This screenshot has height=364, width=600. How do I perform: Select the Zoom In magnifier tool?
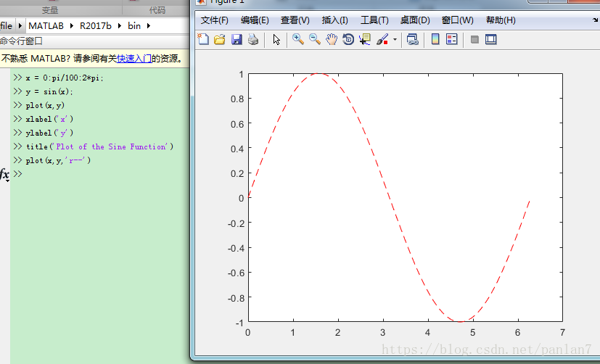(297, 39)
